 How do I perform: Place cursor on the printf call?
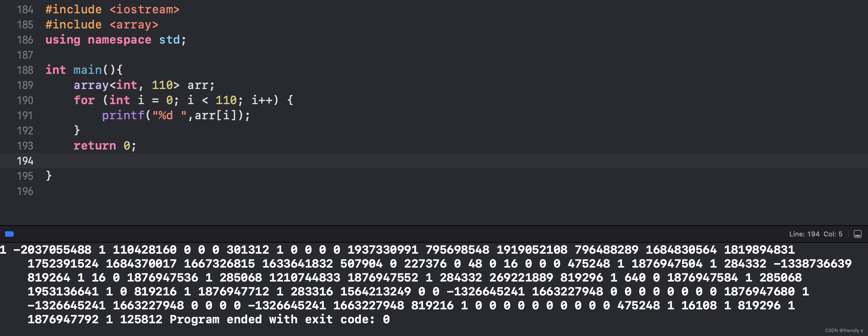123,115
